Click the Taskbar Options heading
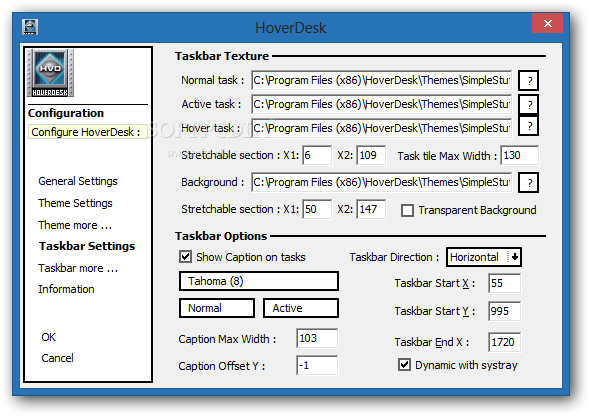This screenshot has width=590, height=416. [221, 236]
